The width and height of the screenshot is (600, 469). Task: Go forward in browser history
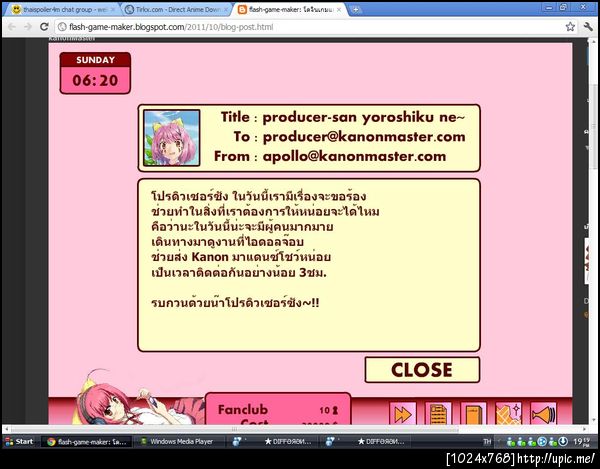coord(28,27)
